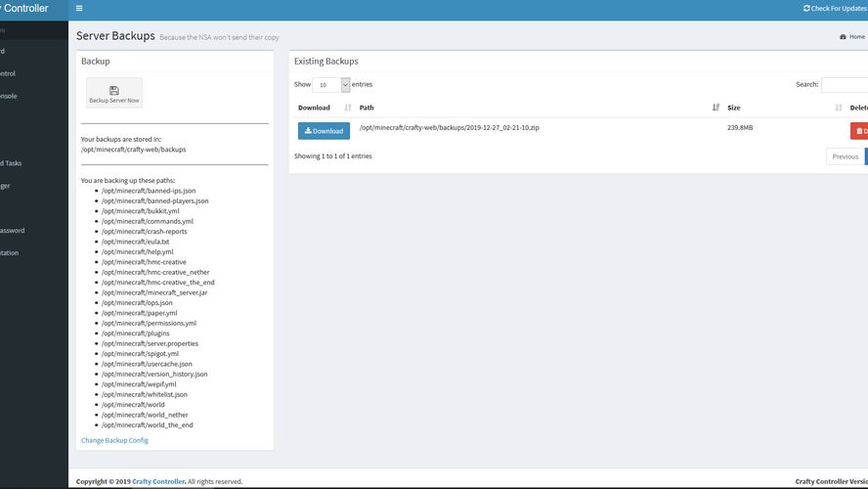Click the floppy disk icon on Backup Server Now

pyautogui.click(x=114, y=89)
